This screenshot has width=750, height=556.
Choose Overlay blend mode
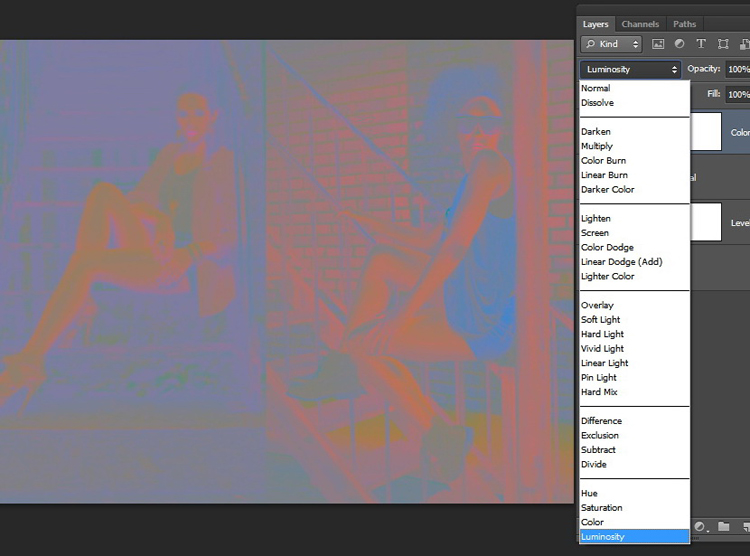coord(634,305)
